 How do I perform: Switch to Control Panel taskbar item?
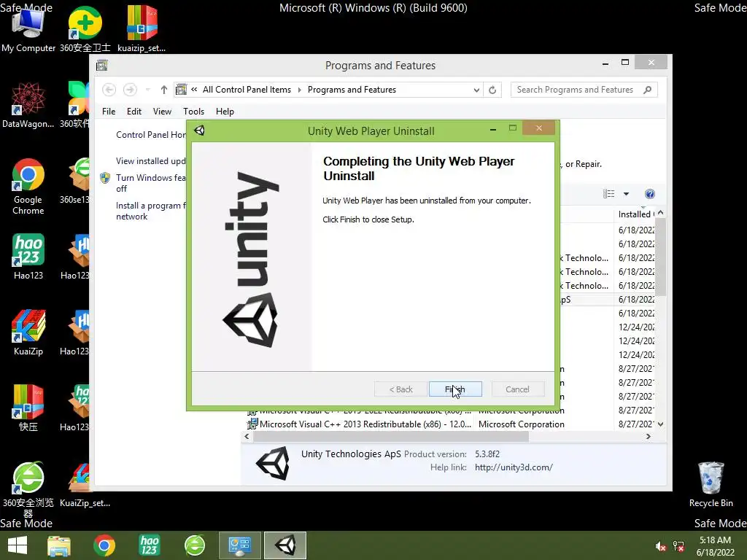pyautogui.click(x=239, y=545)
